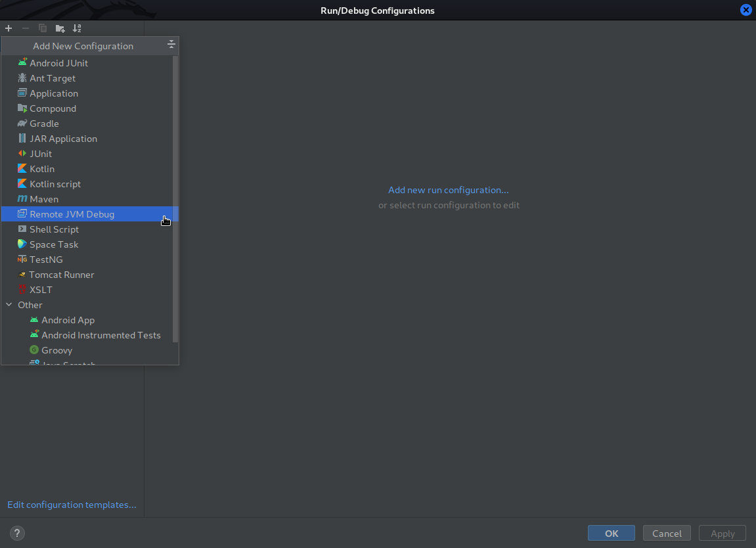This screenshot has width=756, height=548.
Task: Click the Apply button
Action: click(723, 533)
